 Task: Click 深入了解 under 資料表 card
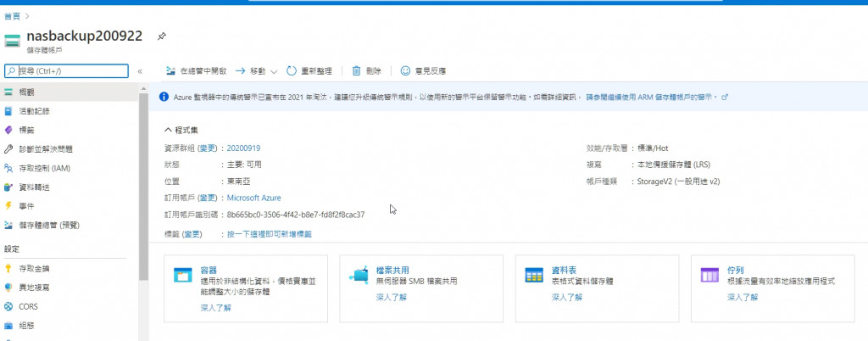(x=567, y=297)
